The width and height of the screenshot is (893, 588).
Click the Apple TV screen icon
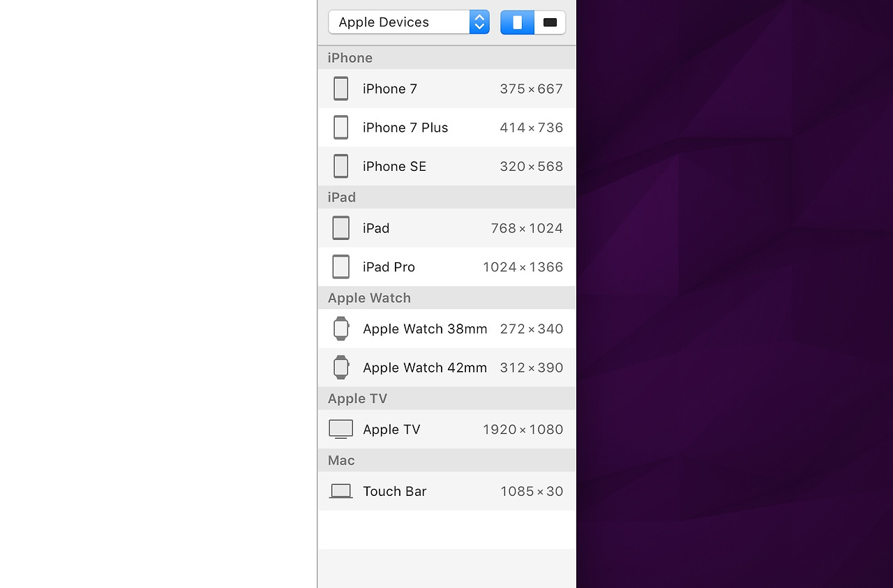pyautogui.click(x=340, y=429)
